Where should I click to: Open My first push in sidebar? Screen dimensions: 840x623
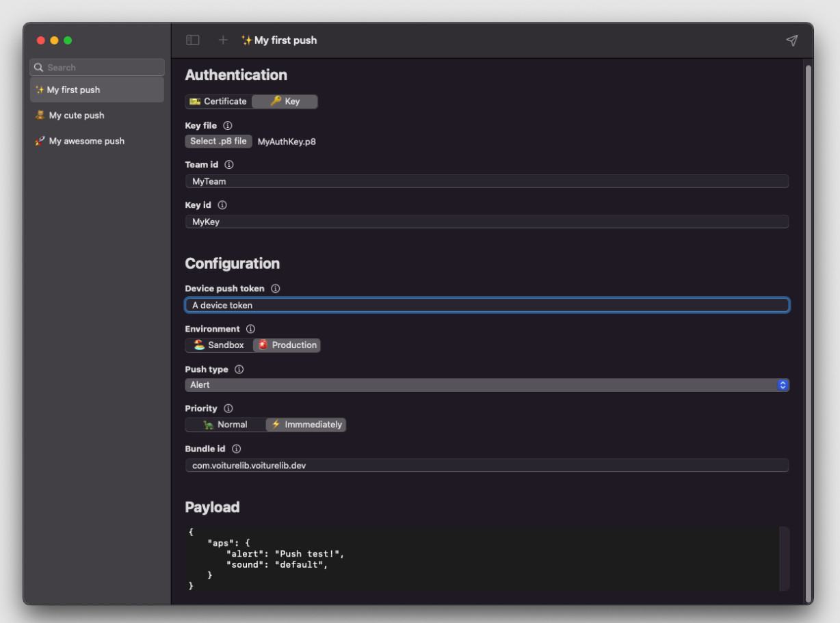tap(97, 90)
